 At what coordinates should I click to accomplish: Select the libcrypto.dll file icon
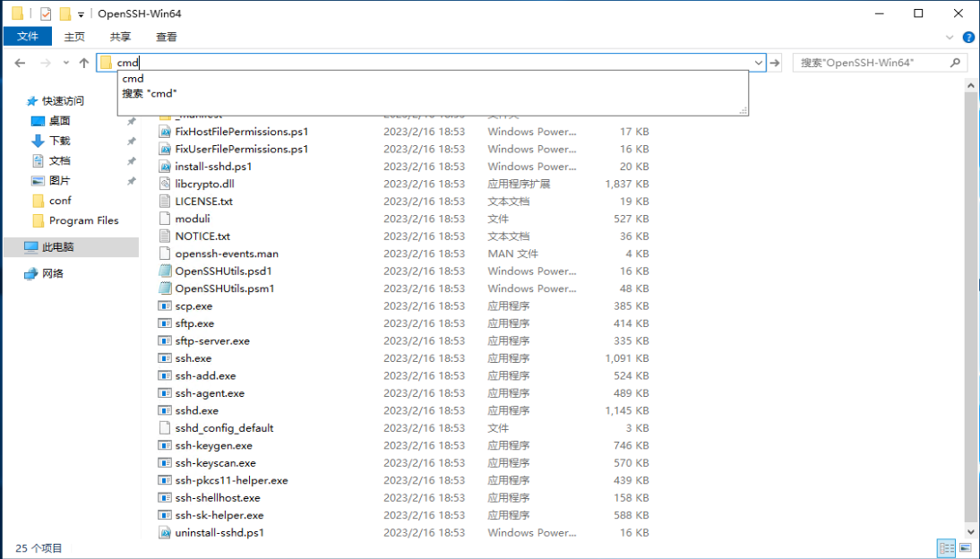coord(164,184)
